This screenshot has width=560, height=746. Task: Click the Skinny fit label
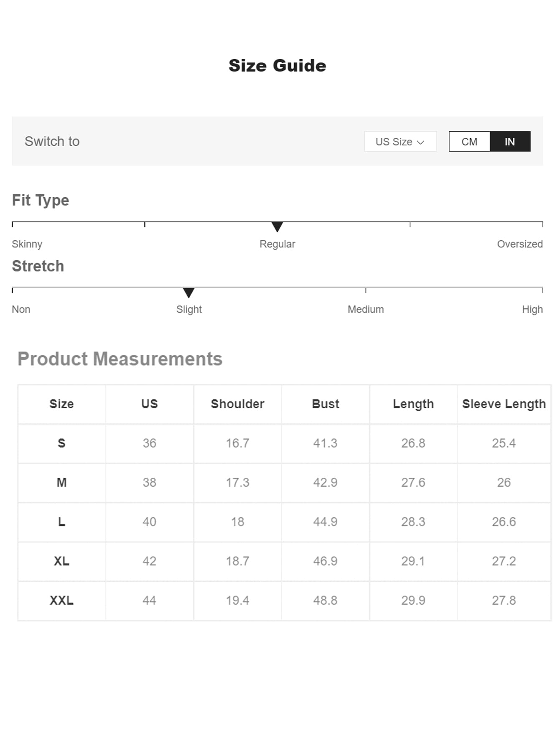[27, 244]
